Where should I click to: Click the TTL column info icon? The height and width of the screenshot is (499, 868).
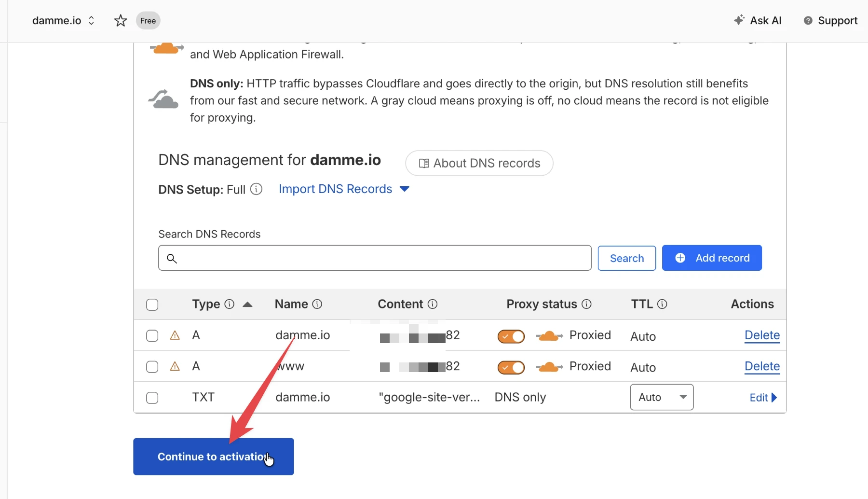point(662,304)
